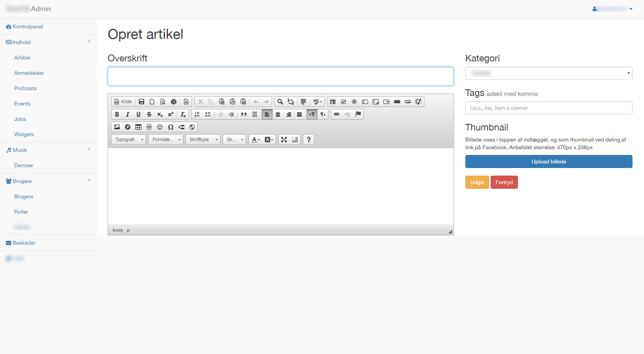Open the Skrifttype font dropdown
This screenshot has width=644, height=354.
(203, 140)
